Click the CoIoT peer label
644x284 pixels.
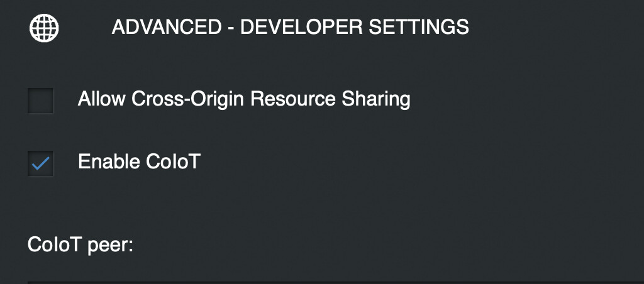click(x=80, y=244)
